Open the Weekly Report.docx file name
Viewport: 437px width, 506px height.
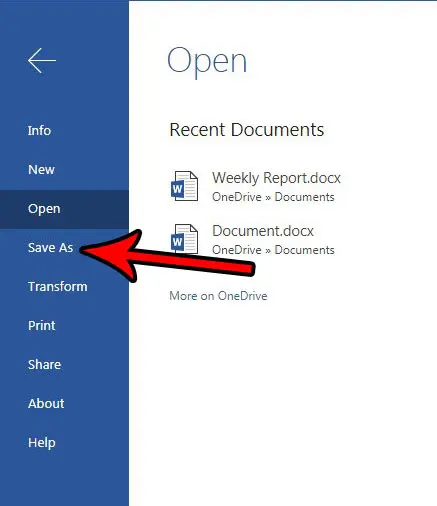point(276,178)
